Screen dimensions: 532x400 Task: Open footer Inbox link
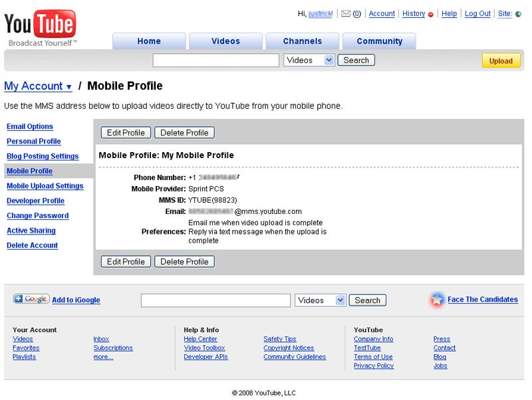click(101, 339)
